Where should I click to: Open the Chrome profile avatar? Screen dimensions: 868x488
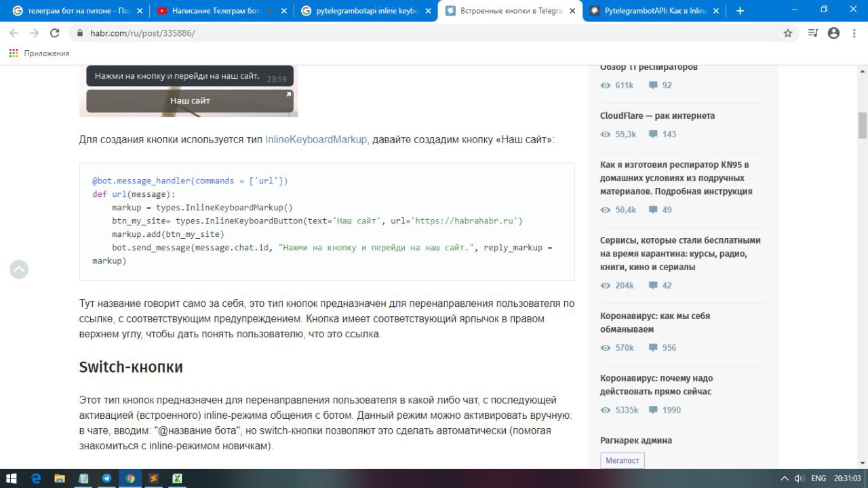(833, 33)
